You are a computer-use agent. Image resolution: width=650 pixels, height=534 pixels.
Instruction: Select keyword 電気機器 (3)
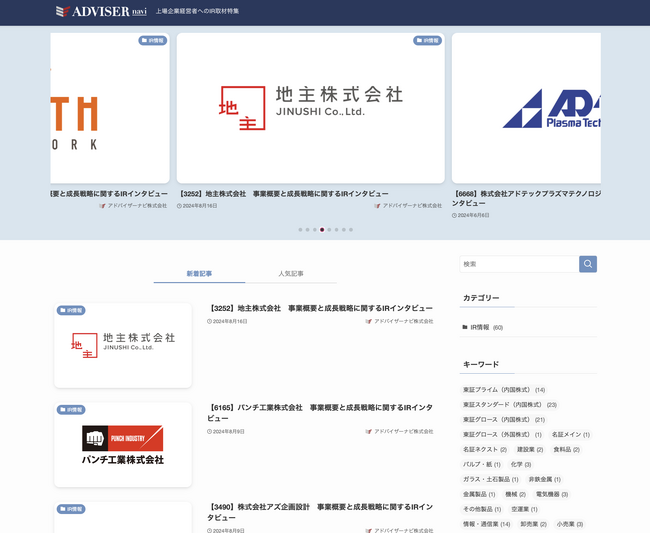552,495
